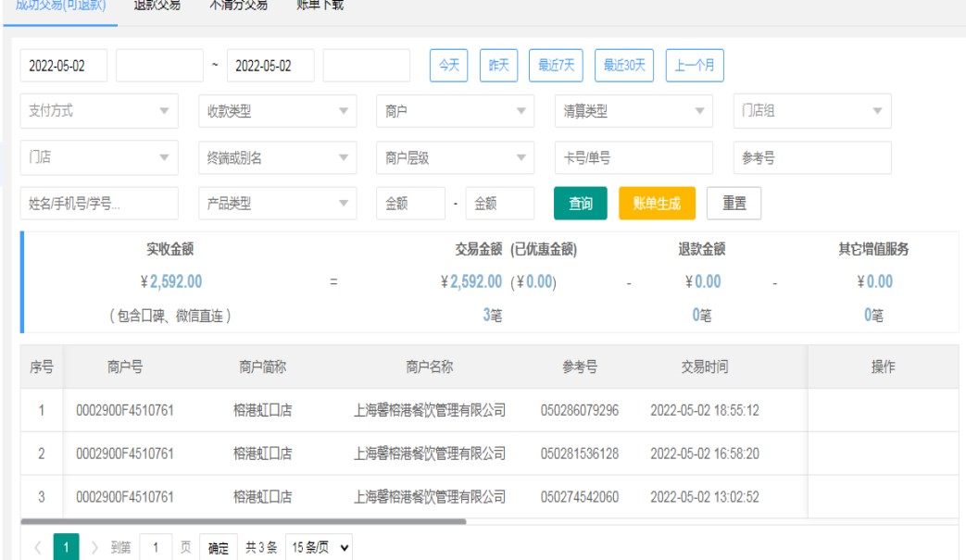Viewport: 966px width, 560px height.
Task: Click the 确定 page jump button
Action: (x=219, y=548)
